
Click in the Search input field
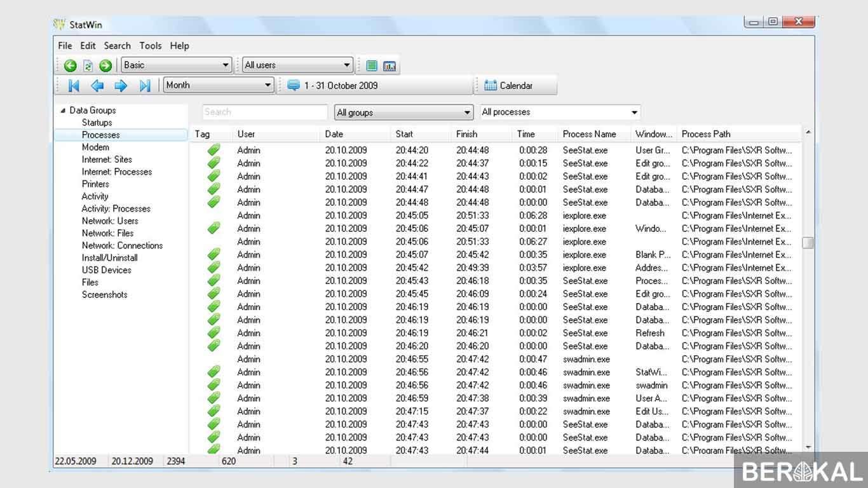(x=264, y=112)
